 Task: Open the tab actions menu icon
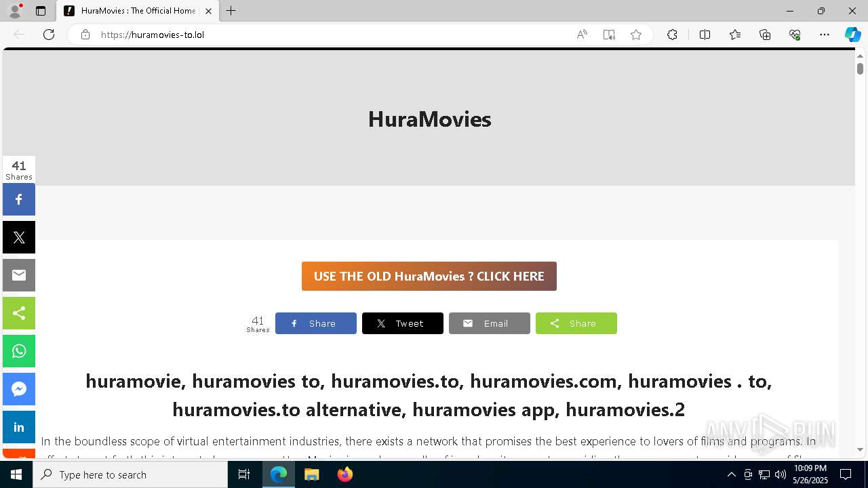[41, 11]
